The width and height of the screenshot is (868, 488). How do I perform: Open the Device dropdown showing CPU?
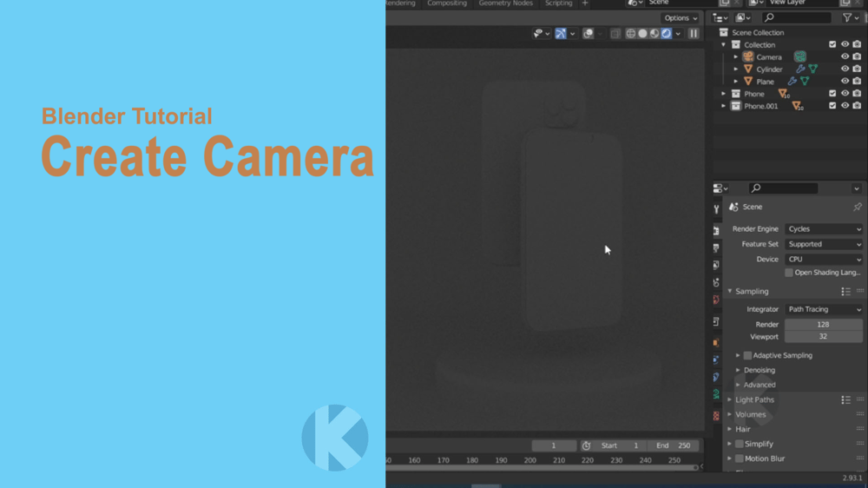point(824,260)
